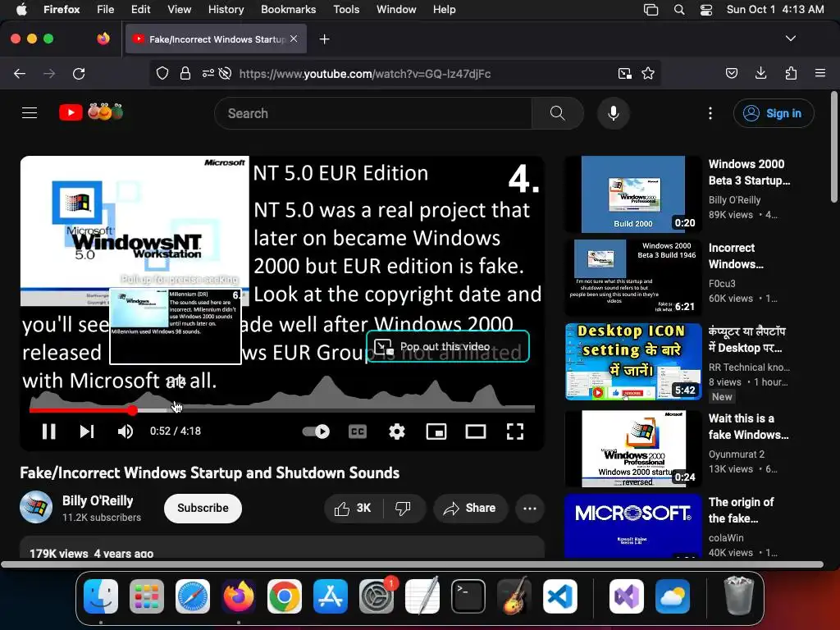This screenshot has width=840, height=630.
Task: Click Pop out this video button
Action: click(448, 347)
